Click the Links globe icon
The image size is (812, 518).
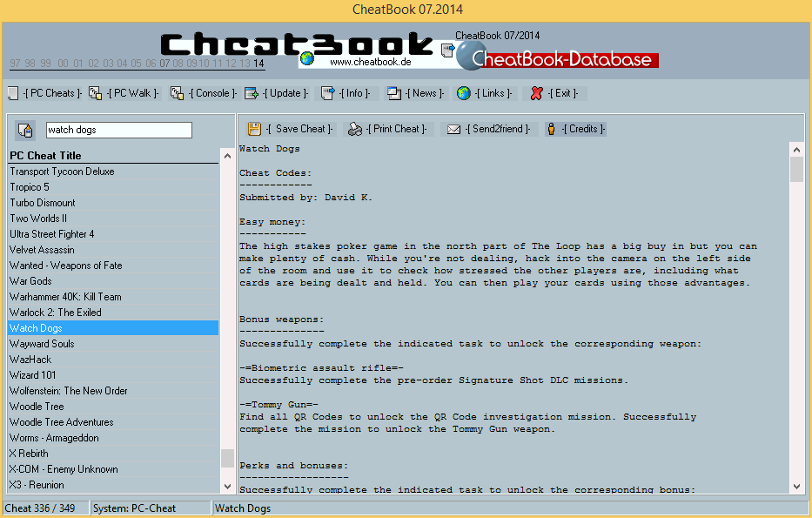coord(464,93)
